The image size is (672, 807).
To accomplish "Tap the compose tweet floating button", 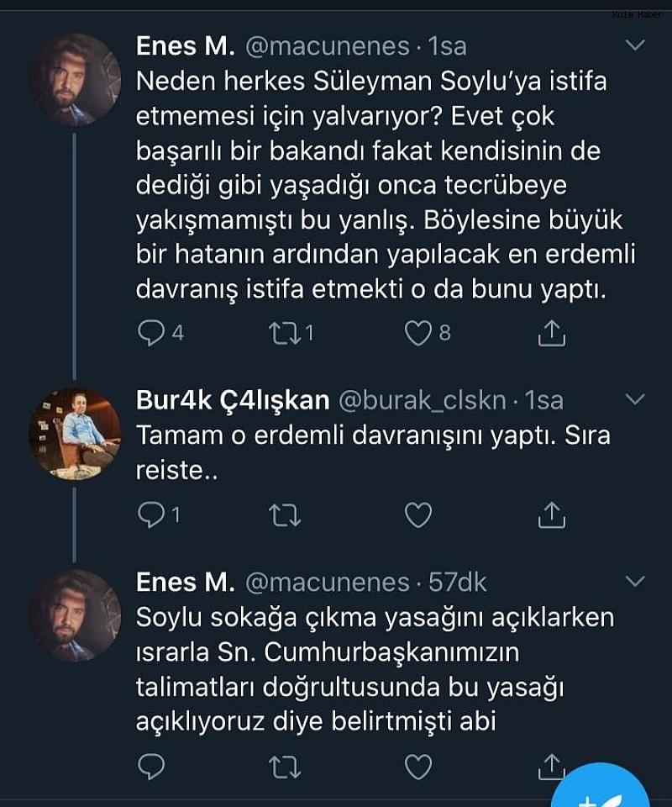I will click(x=606, y=790).
